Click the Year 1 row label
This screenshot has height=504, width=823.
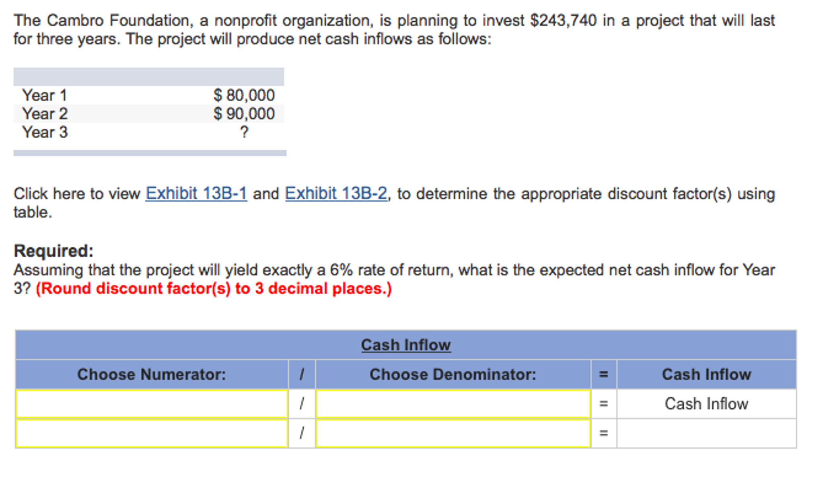[44, 95]
